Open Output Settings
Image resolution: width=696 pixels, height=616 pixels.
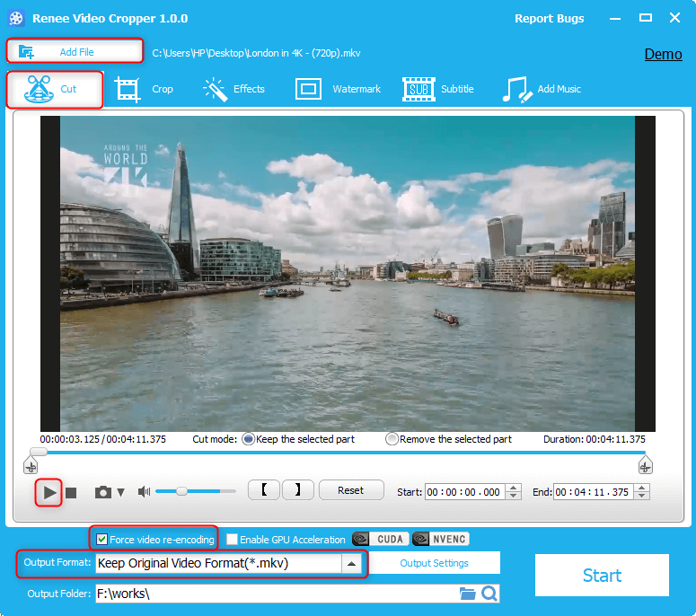[434, 563]
